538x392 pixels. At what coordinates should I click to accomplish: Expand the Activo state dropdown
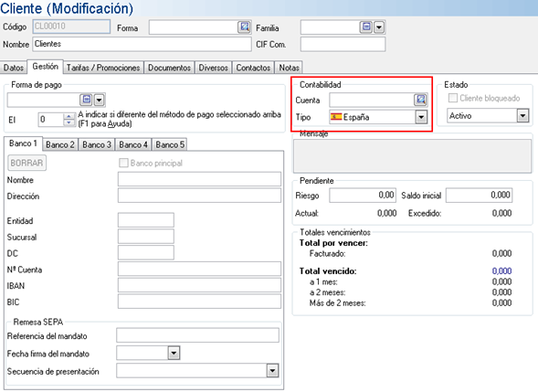522,116
